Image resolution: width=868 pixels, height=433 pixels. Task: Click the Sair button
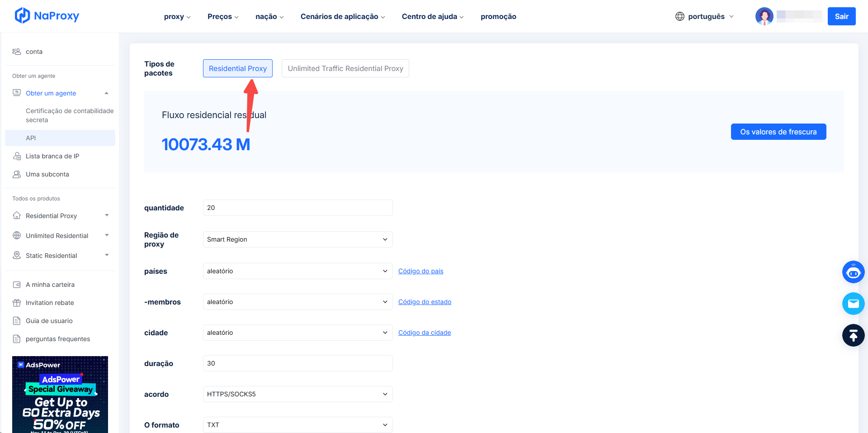tap(841, 16)
